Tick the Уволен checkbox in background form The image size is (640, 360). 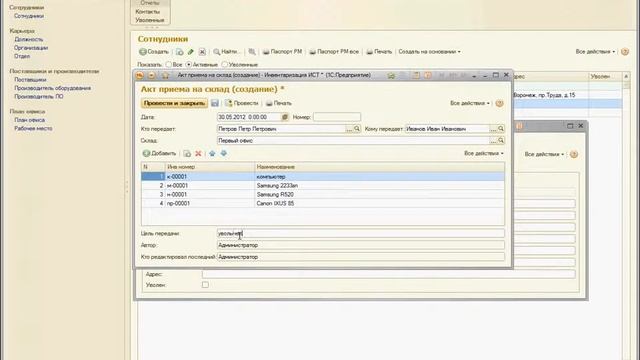(x=205, y=285)
